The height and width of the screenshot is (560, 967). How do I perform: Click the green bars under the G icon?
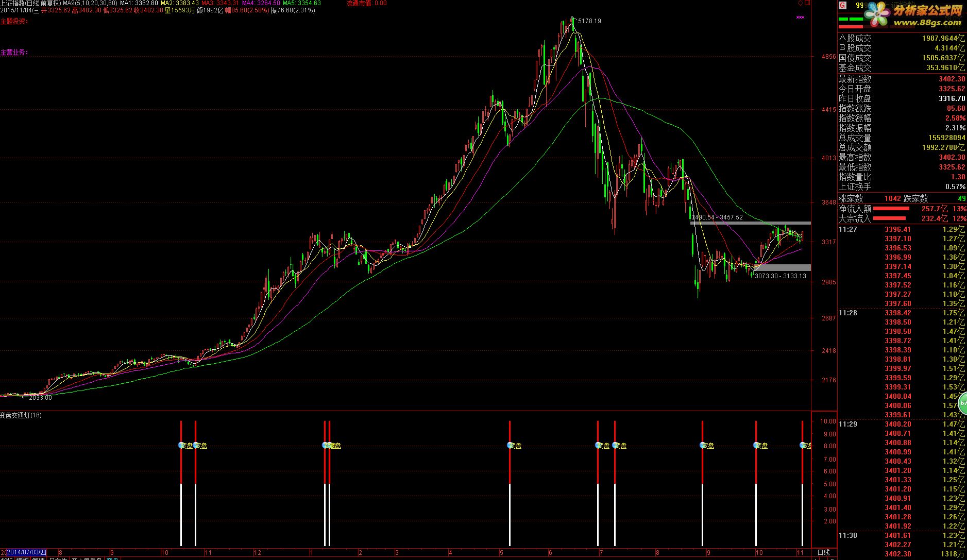(x=851, y=19)
